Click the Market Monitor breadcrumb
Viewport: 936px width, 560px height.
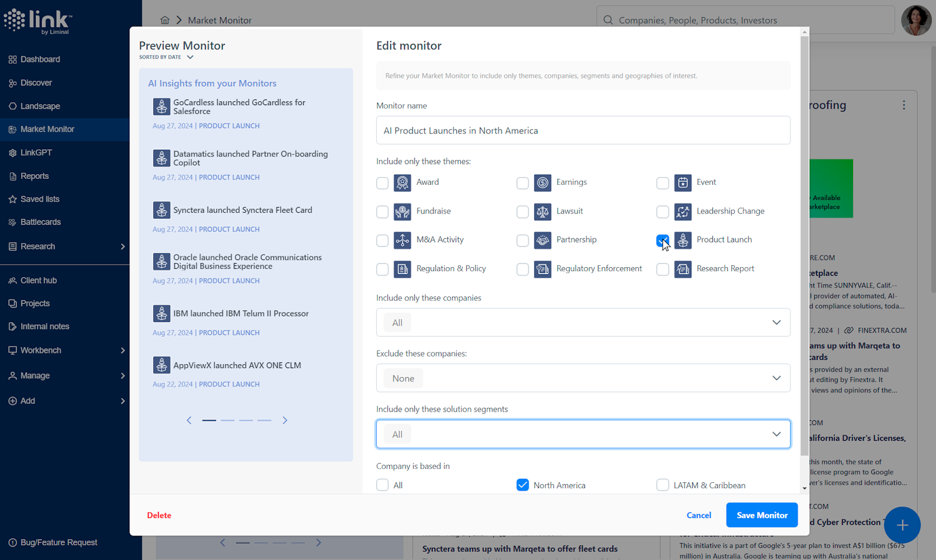[x=220, y=20]
